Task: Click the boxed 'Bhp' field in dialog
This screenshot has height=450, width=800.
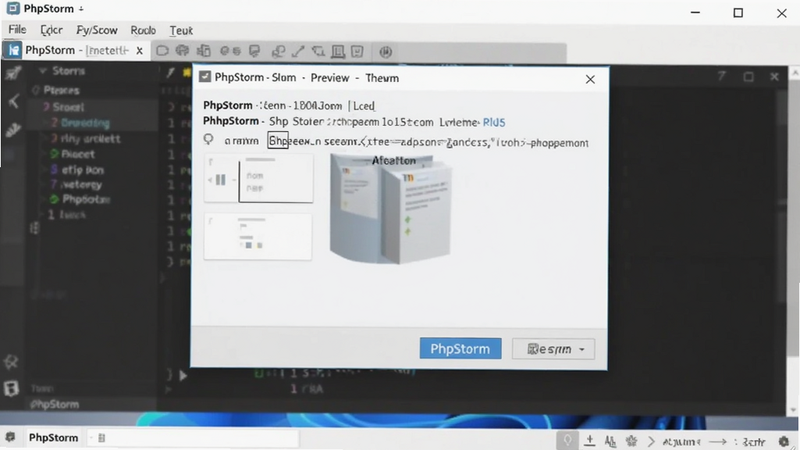Action: 278,141
